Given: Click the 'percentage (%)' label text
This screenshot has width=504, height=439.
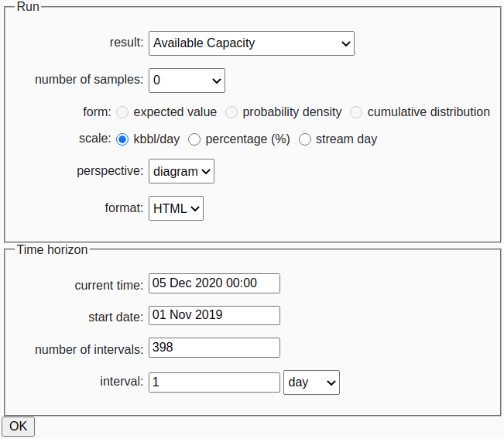Looking at the screenshot, I should click(247, 139).
